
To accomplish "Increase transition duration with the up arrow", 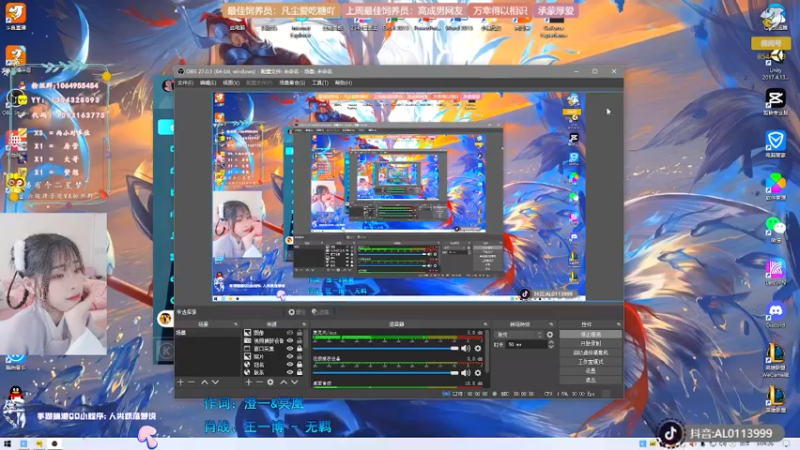I will [x=551, y=342].
